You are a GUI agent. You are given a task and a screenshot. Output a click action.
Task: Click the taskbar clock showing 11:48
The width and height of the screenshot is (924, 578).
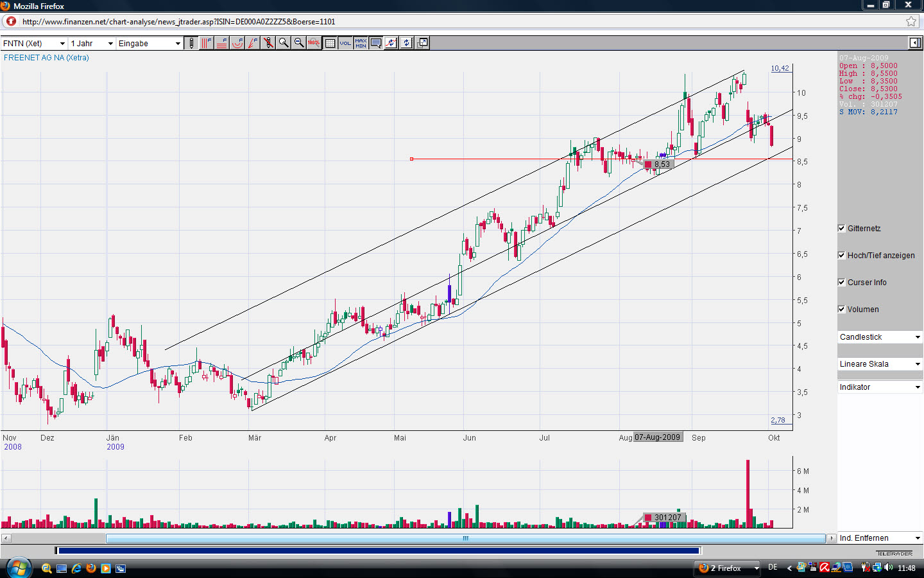[907, 568]
